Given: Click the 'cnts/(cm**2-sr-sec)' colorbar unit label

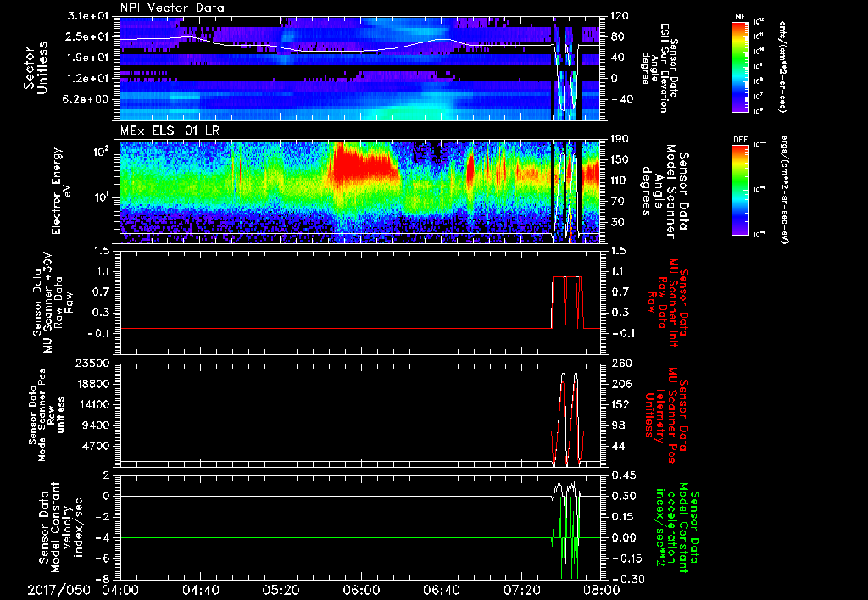Looking at the screenshot, I should [x=782, y=66].
